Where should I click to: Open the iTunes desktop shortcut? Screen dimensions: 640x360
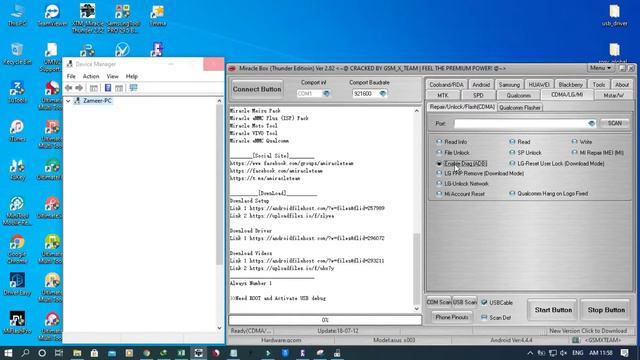point(17,131)
